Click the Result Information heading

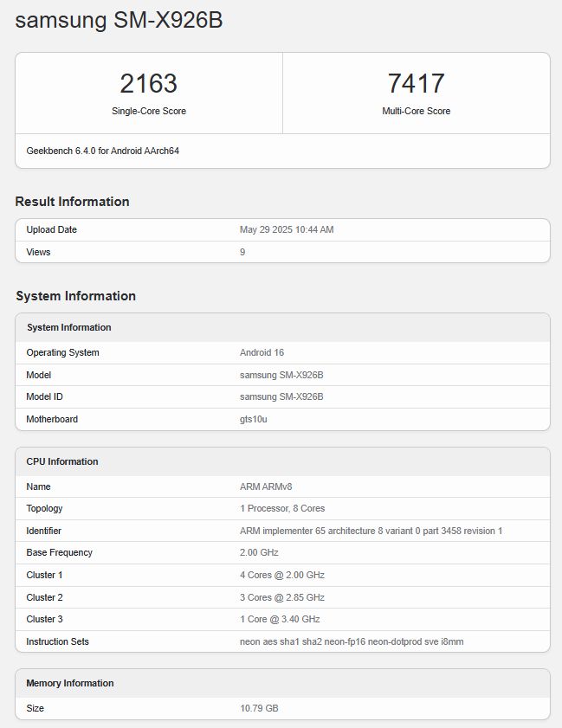72,202
